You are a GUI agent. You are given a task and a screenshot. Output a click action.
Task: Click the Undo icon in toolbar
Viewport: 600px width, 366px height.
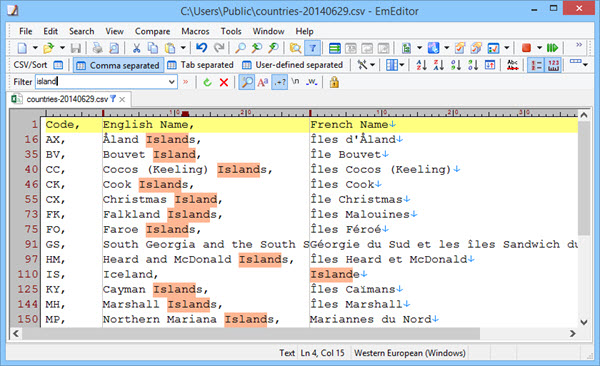(x=201, y=48)
